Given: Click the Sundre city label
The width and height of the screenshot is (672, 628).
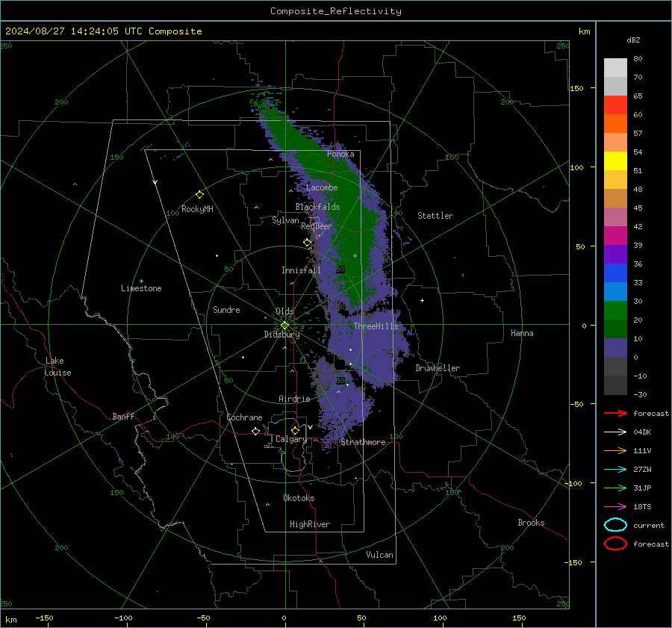Looking at the screenshot, I should (x=226, y=309).
